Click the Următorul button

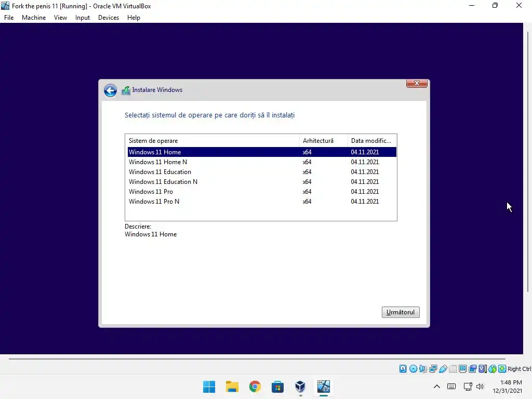[401, 312]
